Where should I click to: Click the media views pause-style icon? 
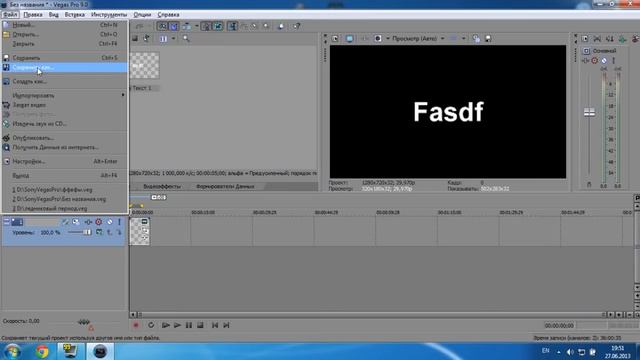tap(163, 39)
